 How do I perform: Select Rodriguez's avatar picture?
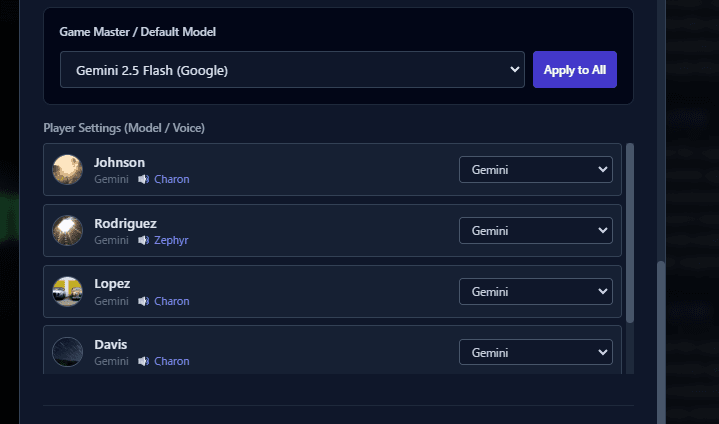pyautogui.click(x=67, y=231)
